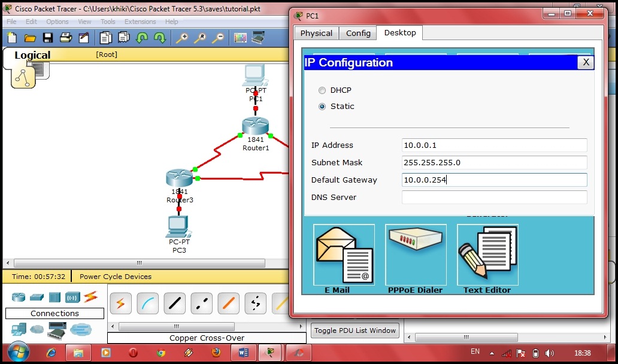Image resolution: width=618 pixels, height=364 pixels.
Task: Open the Edit menu
Action: 31,22
